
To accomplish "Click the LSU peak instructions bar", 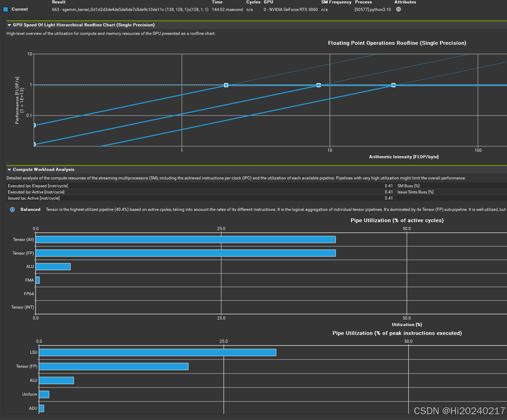I will click(157, 352).
